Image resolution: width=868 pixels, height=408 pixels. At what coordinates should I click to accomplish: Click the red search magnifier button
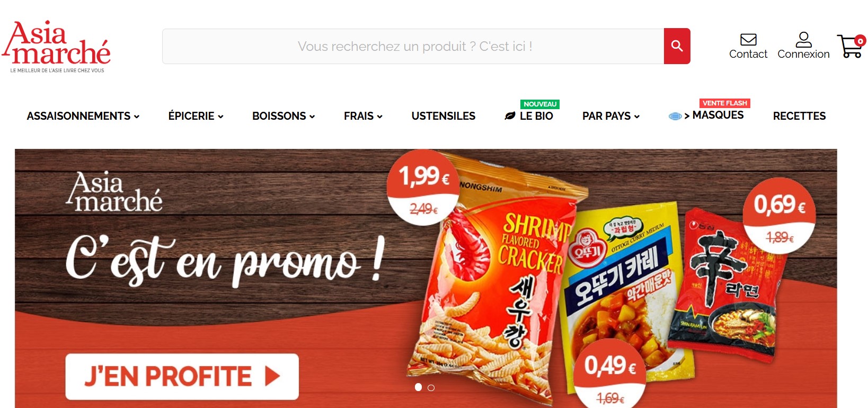pyautogui.click(x=677, y=46)
